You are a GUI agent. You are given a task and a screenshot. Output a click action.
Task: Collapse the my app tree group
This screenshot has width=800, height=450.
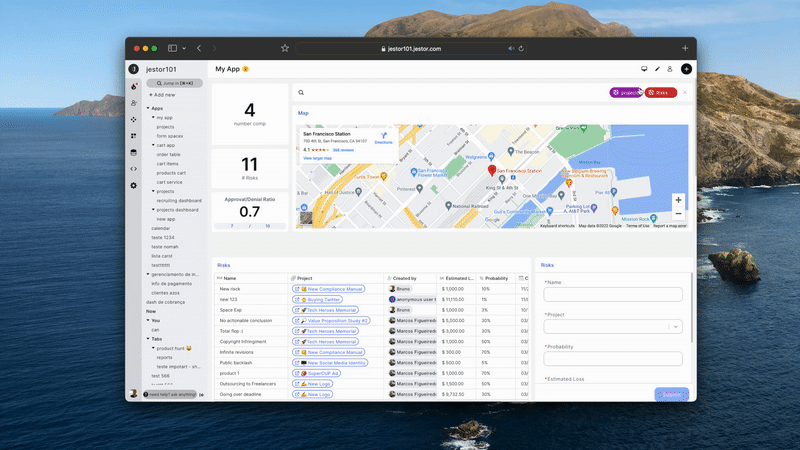click(153, 117)
